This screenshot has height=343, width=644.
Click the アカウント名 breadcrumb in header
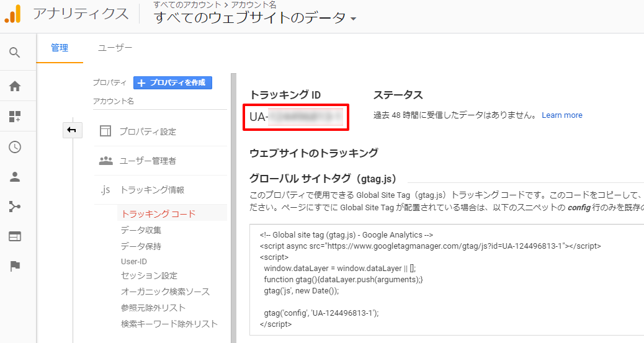coord(253,5)
